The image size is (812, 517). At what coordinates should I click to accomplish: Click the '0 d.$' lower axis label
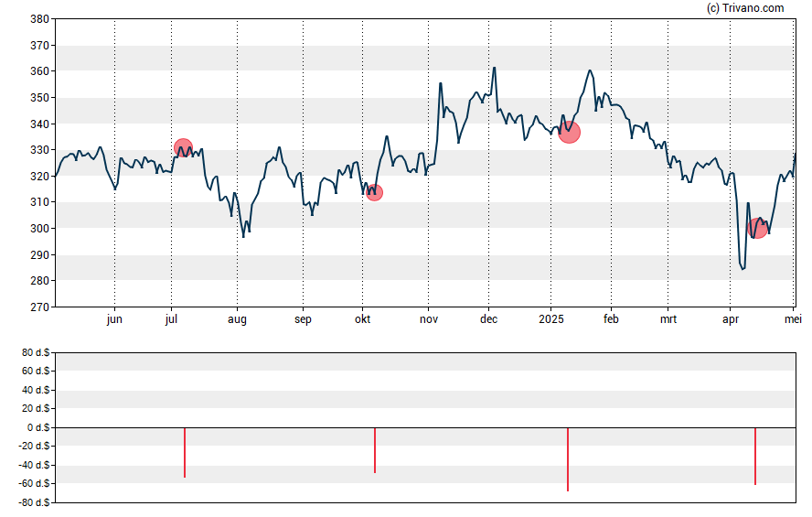(x=38, y=427)
